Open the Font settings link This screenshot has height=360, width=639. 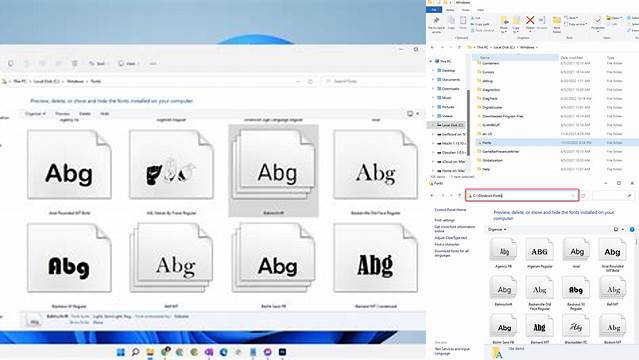tap(444, 220)
